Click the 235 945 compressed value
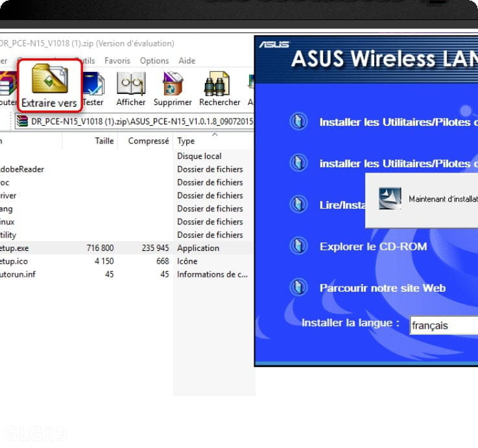Image resolution: width=478 pixels, height=448 pixels. [x=155, y=248]
